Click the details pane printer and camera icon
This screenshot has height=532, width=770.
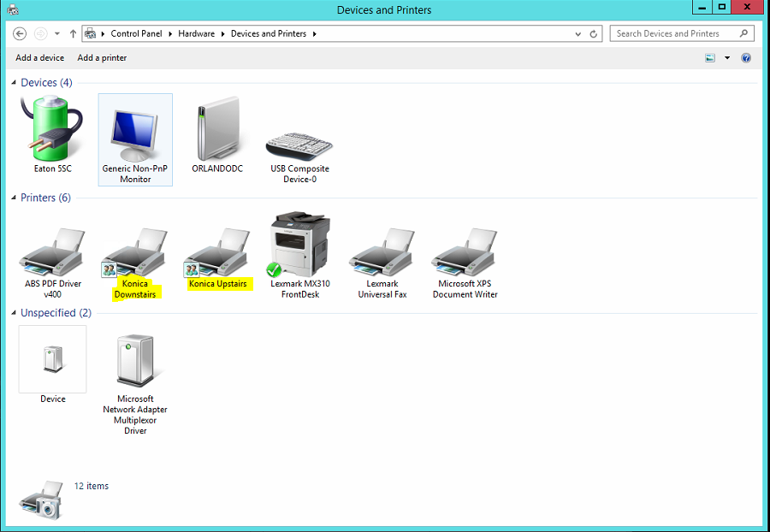(41, 500)
